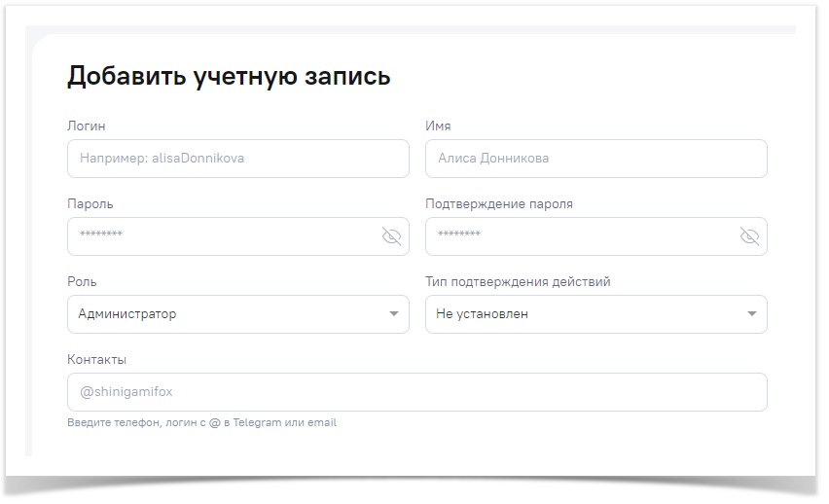
Task: Click the arrow of the Роль dropdown
Action: 394,314
